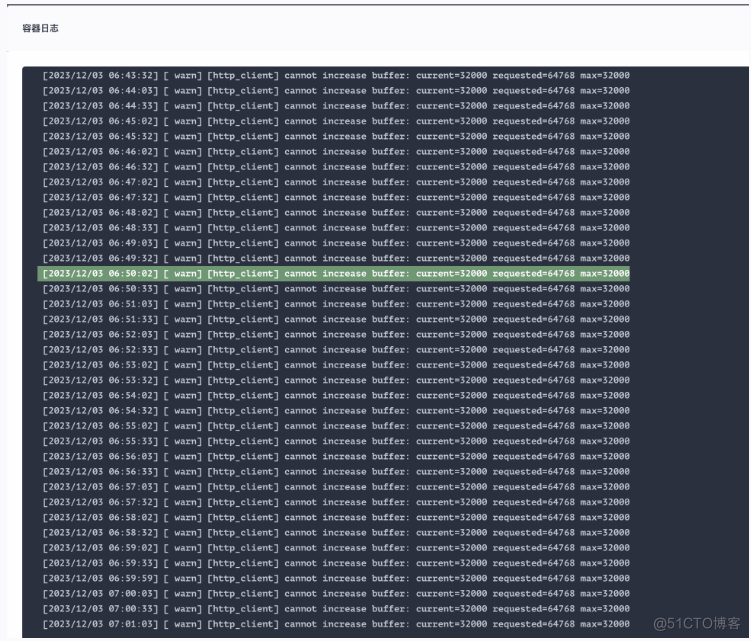Click the [http_client] tag in the 06:46:02 line
This screenshot has width=751, height=641.
(243, 151)
